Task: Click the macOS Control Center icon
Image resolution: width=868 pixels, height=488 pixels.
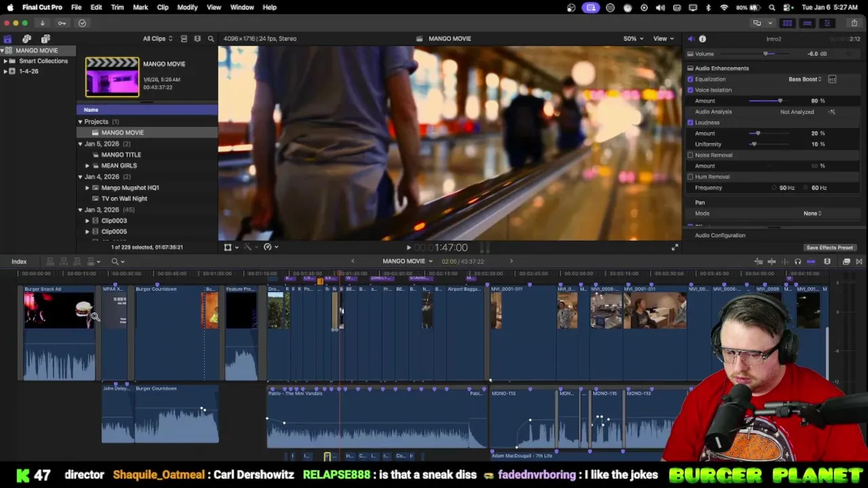Action: (789, 7)
